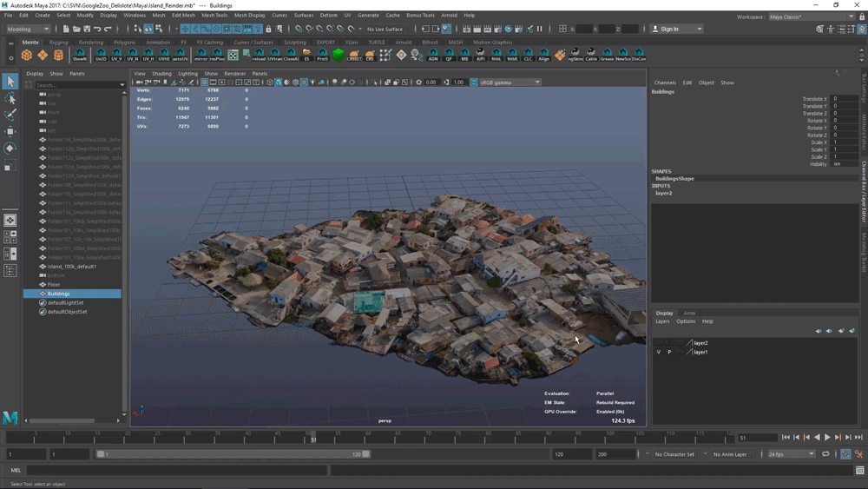Click the New Scene icon

pos(66,29)
